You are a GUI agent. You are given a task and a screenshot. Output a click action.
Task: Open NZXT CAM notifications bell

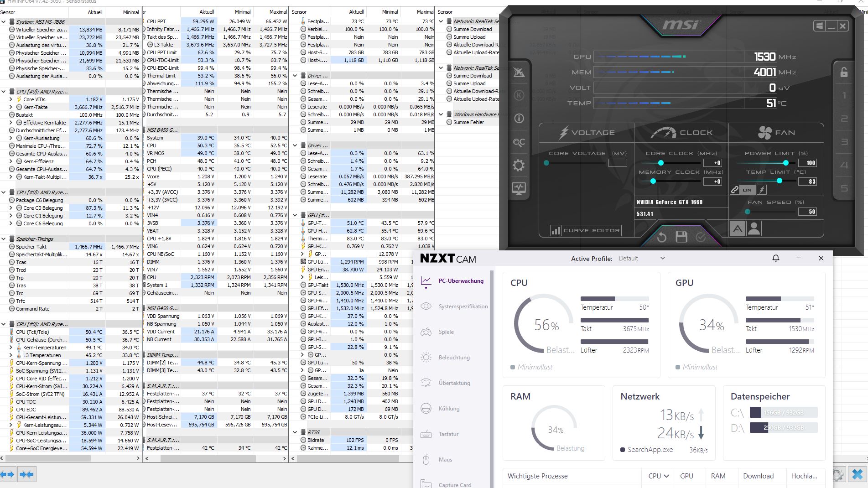[x=775, y=258]
